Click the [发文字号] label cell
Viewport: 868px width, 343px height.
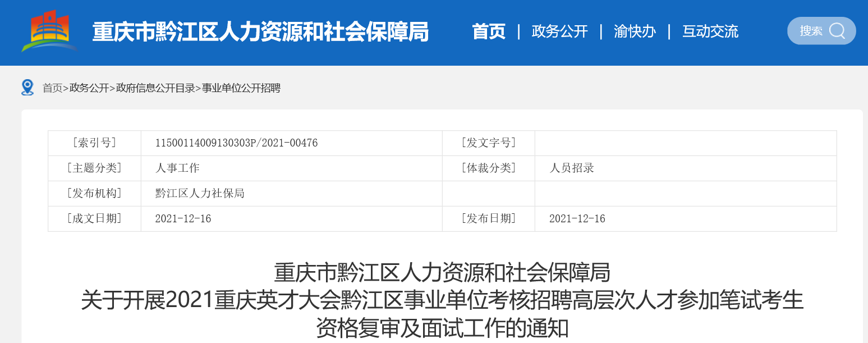488,143
